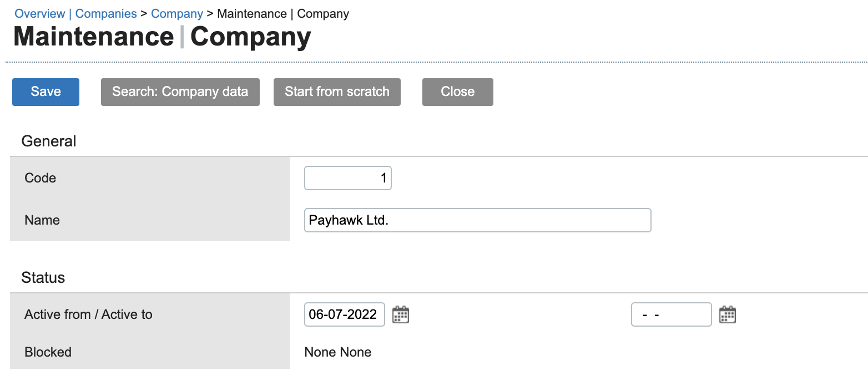This screenshot has height=386, width=868.
Task: Click the None None blocked value
Action: [x=337, y=352]
